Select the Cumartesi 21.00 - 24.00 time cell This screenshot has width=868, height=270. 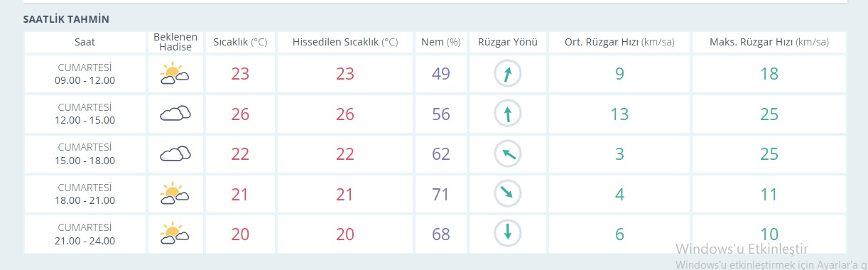(85, 233)
